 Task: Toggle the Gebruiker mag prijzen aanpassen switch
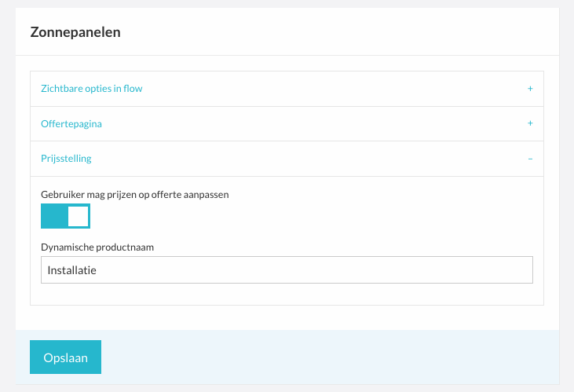pos(65,216)
